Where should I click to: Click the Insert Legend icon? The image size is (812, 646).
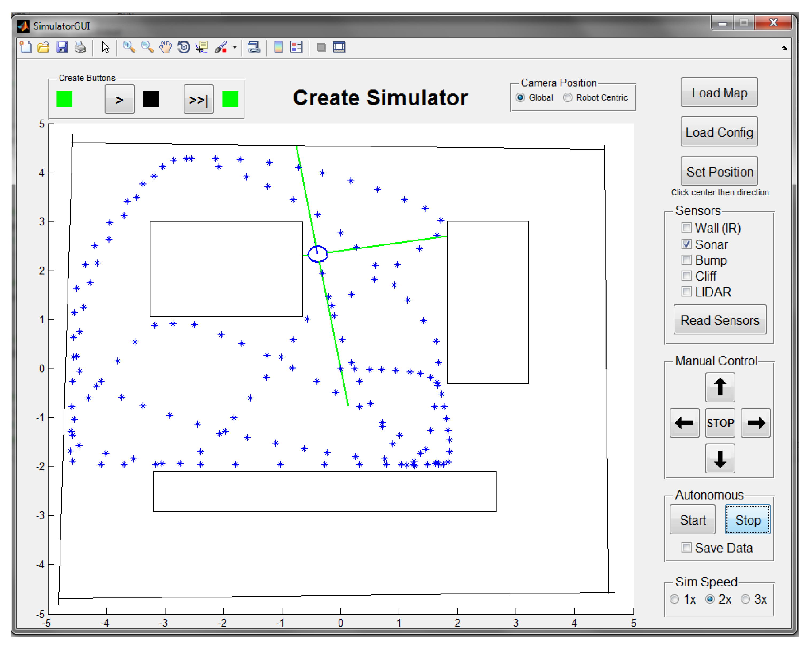coord(296,47)
